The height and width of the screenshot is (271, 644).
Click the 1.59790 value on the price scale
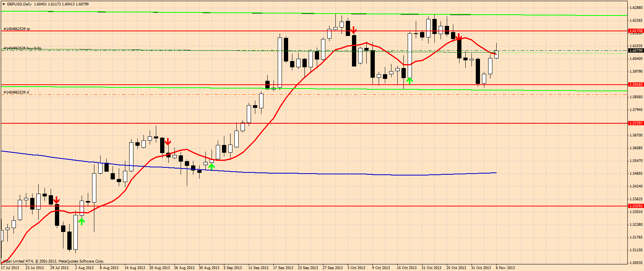tap(636, 72)
